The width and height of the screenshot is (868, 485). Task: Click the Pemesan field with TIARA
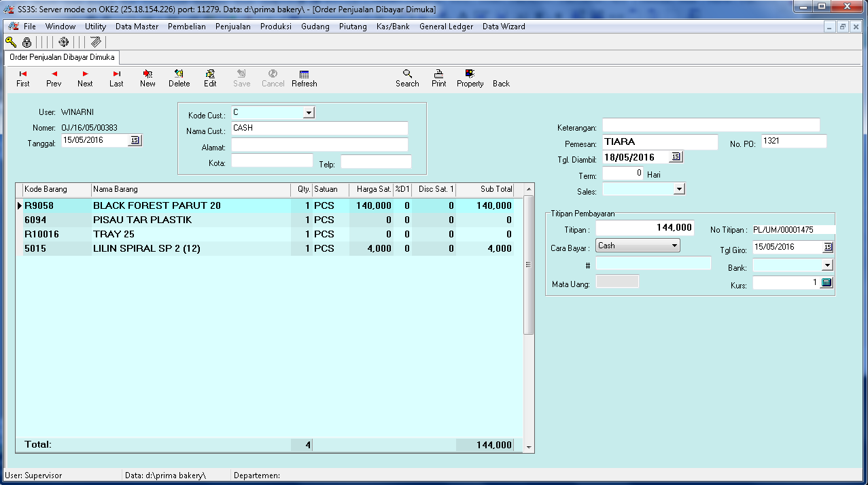[x=660, y=142]
